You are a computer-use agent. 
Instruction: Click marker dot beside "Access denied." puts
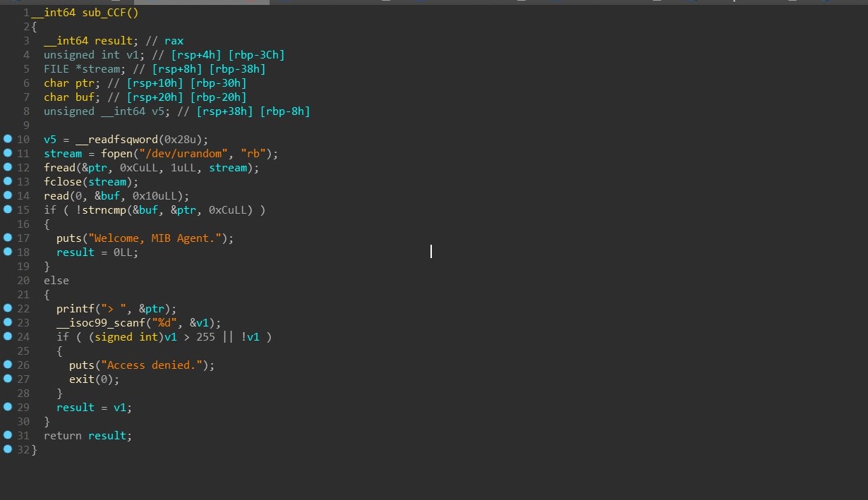click(x=8, y=365)
